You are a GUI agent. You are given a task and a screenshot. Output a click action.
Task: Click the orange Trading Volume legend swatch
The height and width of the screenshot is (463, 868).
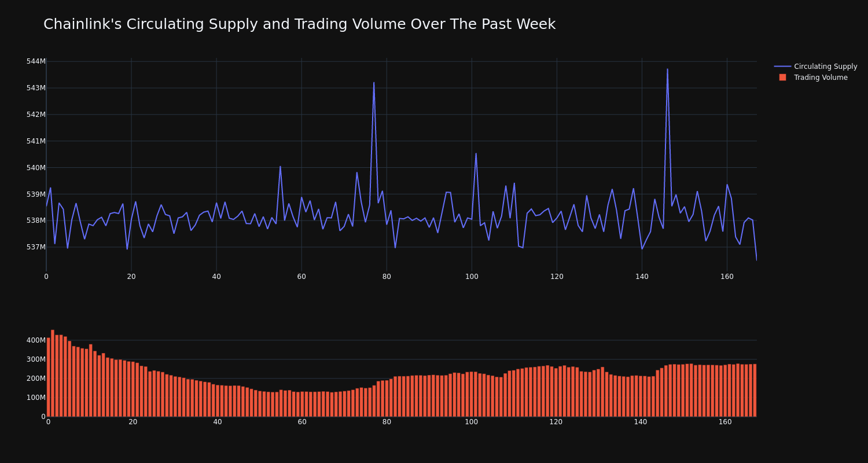pyautogui.click(x=782, y=78)
